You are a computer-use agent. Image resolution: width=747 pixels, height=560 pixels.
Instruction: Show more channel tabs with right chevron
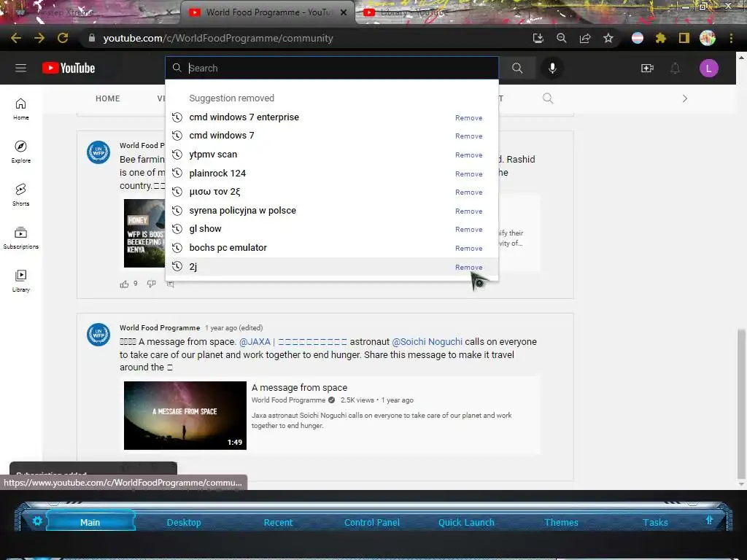(x=684, y=98)
